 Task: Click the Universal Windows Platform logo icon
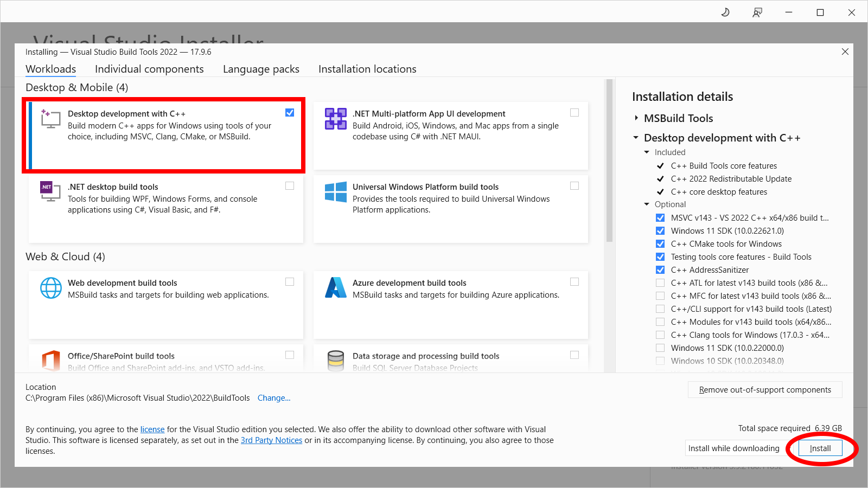(336, 192)
